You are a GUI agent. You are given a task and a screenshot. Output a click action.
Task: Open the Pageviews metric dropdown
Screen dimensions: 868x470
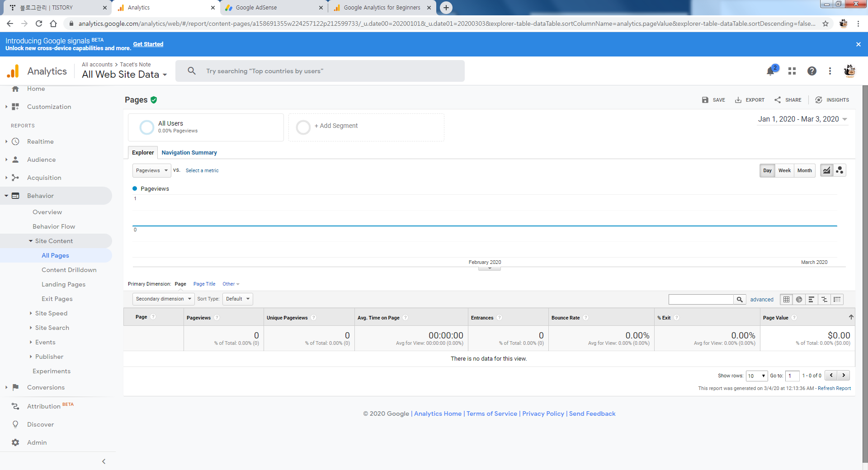tap(151, 170)
